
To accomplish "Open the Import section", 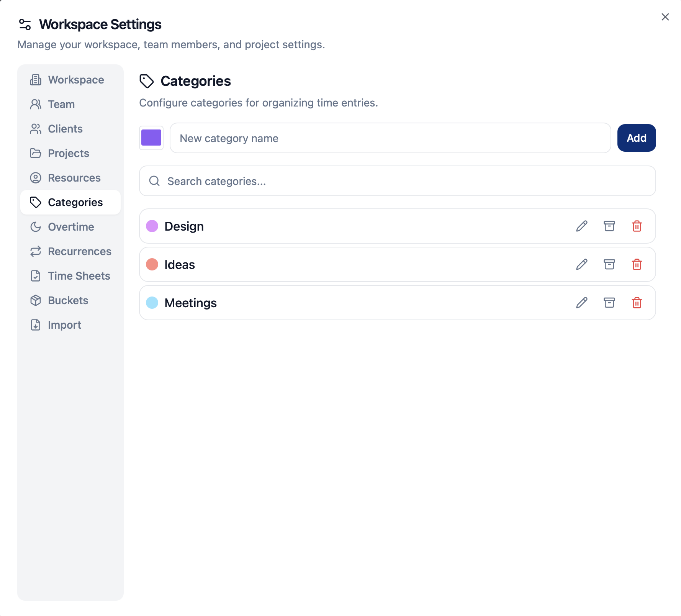I will coord(70,325).
